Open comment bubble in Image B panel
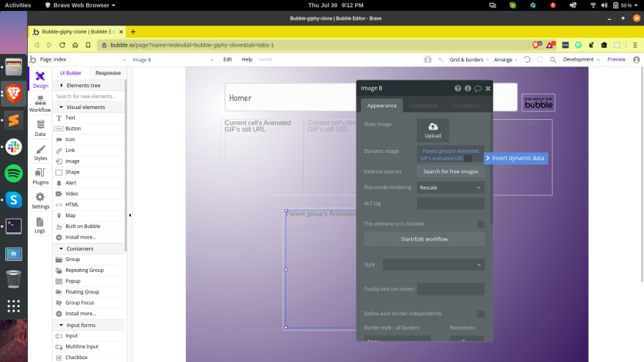Viewport: 644px width, 362px height. [478, 88]
